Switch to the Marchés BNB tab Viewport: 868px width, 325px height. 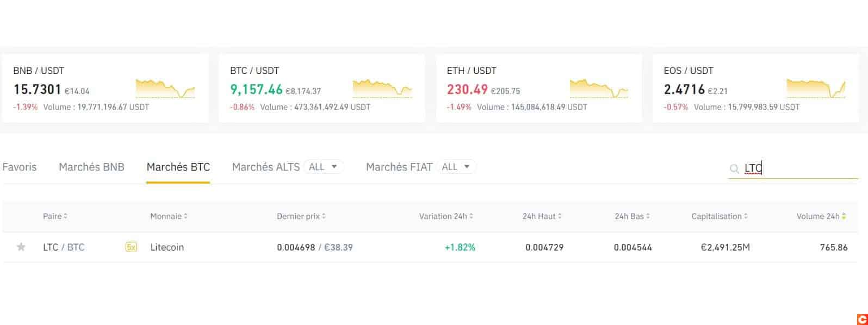coord(91,167)
